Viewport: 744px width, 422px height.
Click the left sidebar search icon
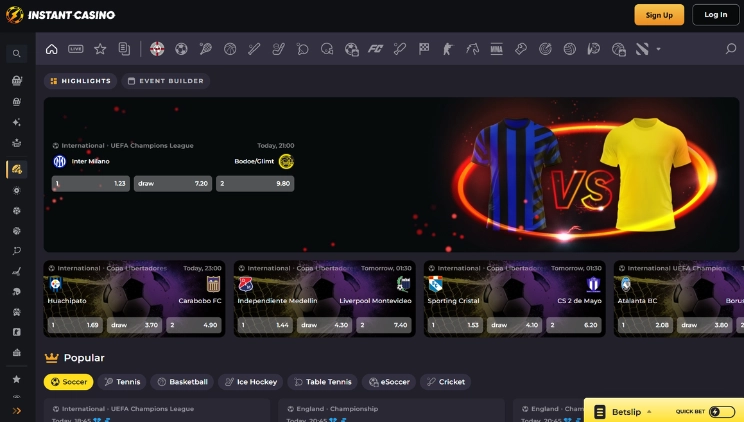click(x=17, y=54)
